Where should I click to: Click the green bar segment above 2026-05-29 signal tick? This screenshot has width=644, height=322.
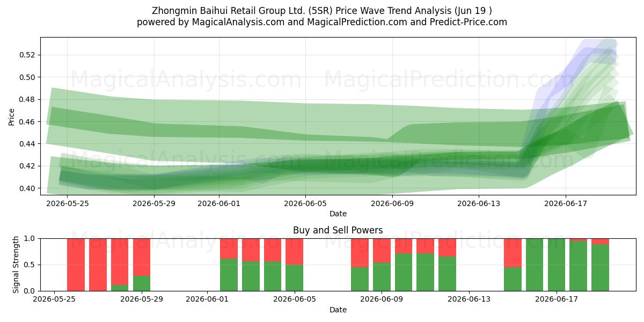coord(142,283)
